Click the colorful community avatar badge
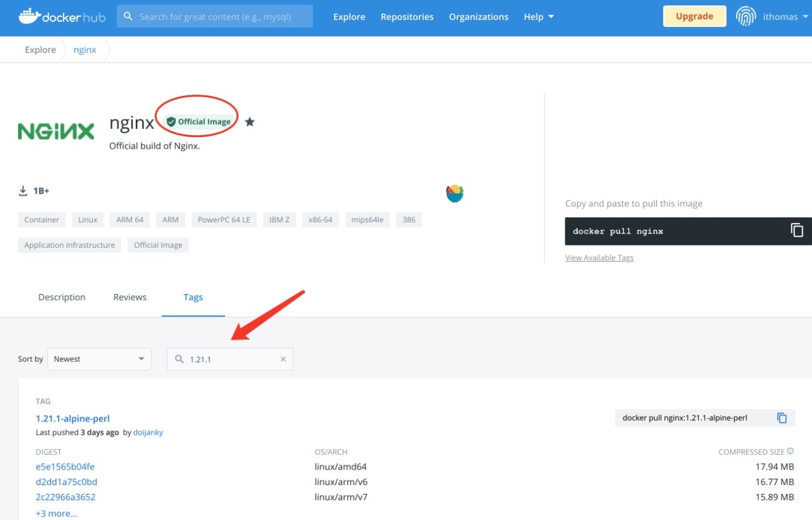Viewport: 812px width, 520px height. click(x=454, y=192)
